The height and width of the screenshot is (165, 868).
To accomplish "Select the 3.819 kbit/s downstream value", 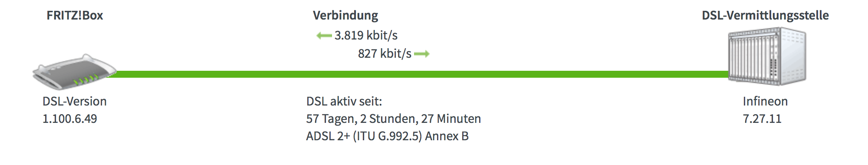I will click(366, 36).
